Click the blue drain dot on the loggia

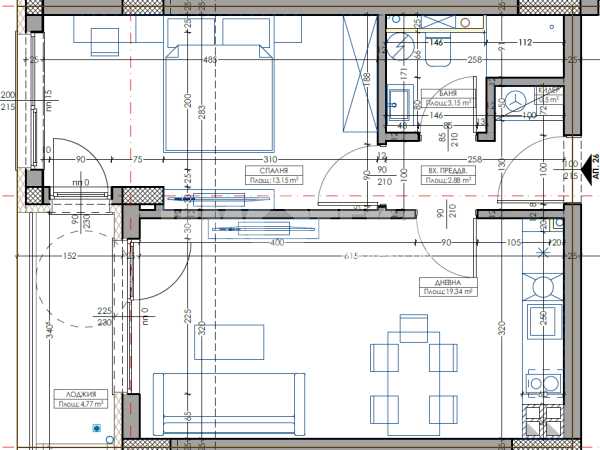[97, 428]
